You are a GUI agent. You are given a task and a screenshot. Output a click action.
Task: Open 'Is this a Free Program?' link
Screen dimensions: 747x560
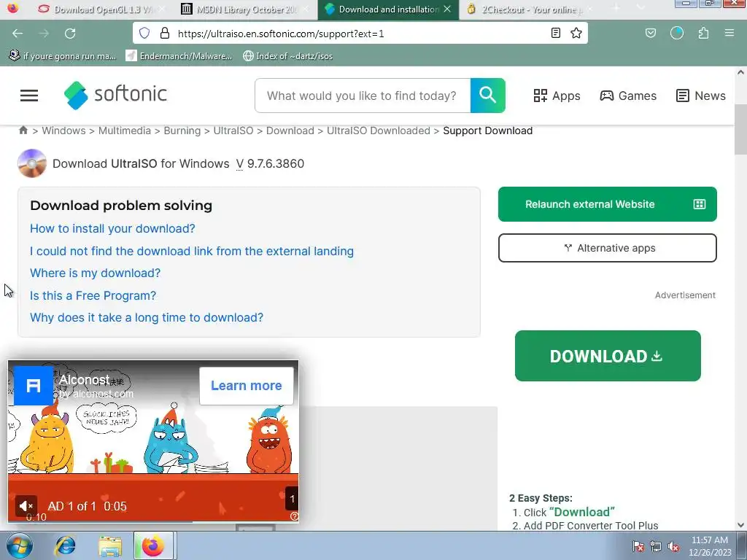point(93,296)
